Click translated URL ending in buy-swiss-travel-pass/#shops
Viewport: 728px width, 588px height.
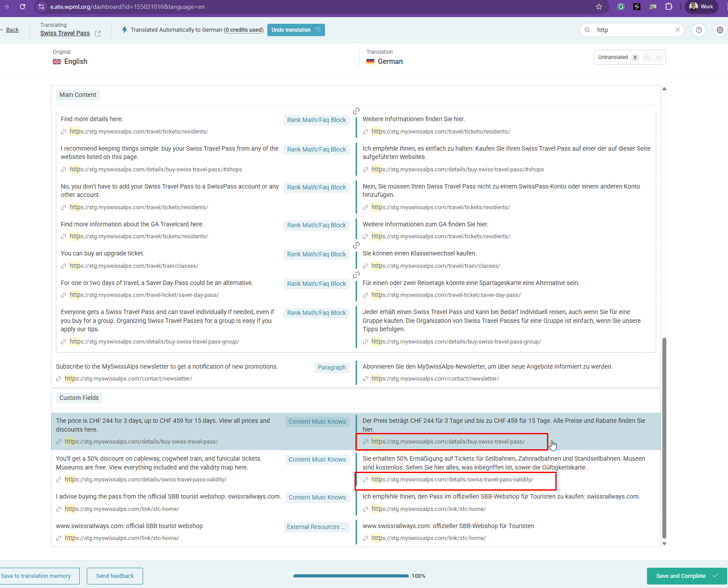[457, 170]
